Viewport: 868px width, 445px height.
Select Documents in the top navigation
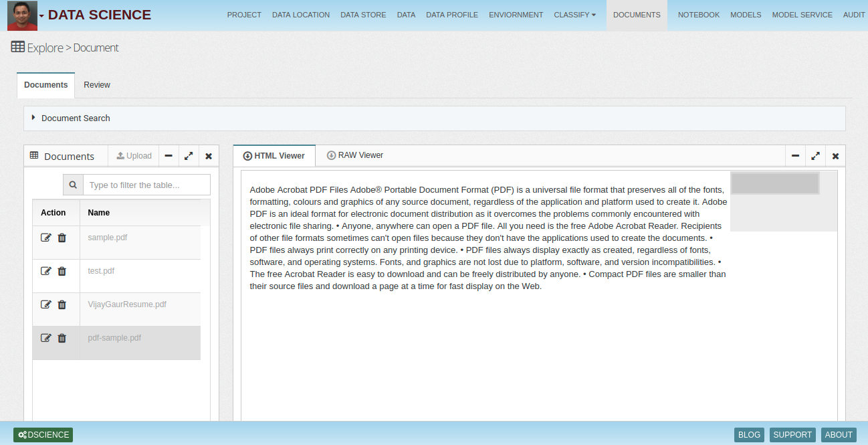[x=637, y=15]
